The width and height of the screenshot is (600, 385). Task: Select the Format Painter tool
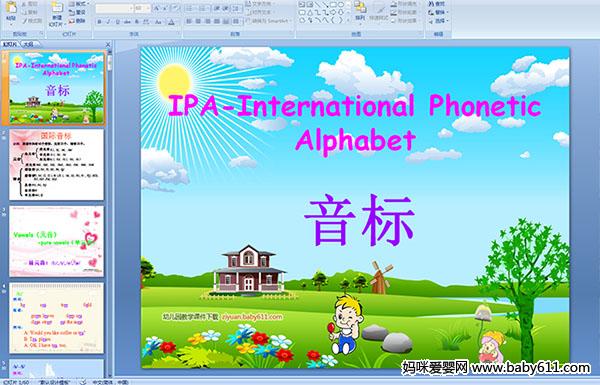(x=33, y=21)
